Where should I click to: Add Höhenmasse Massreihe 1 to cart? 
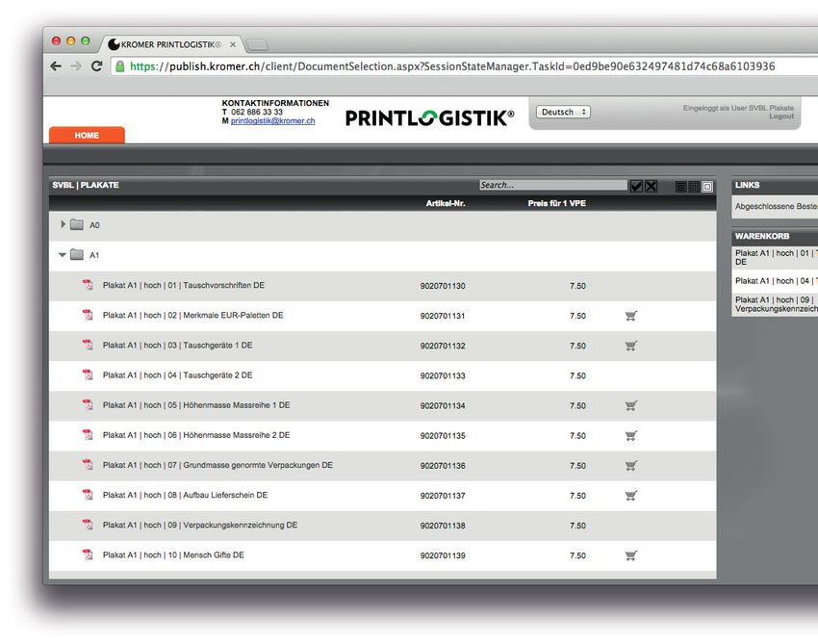click(x=631, y=405)
